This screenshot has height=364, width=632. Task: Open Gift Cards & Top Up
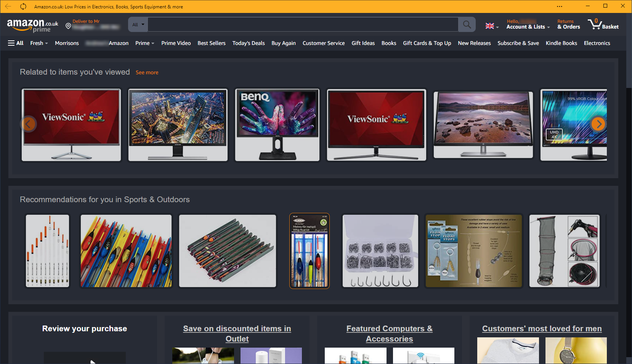427,43
